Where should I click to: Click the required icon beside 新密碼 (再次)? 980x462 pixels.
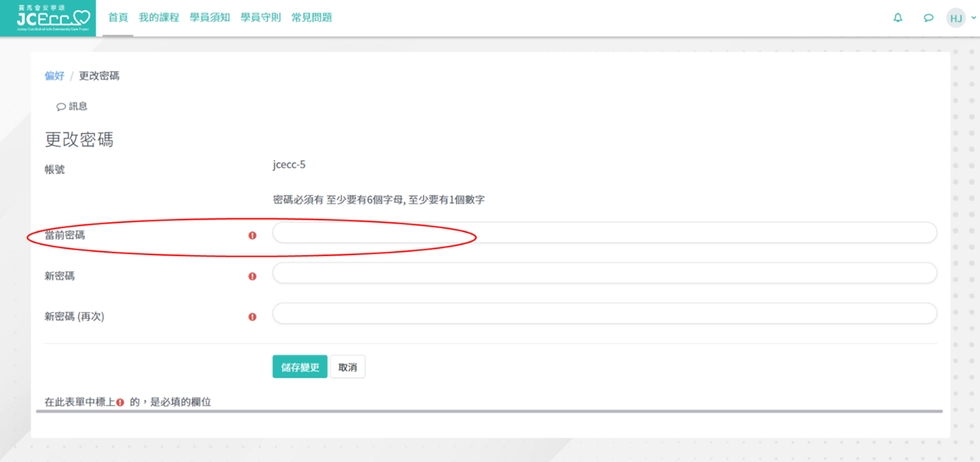pyautogui.click(x=252, y=317)
